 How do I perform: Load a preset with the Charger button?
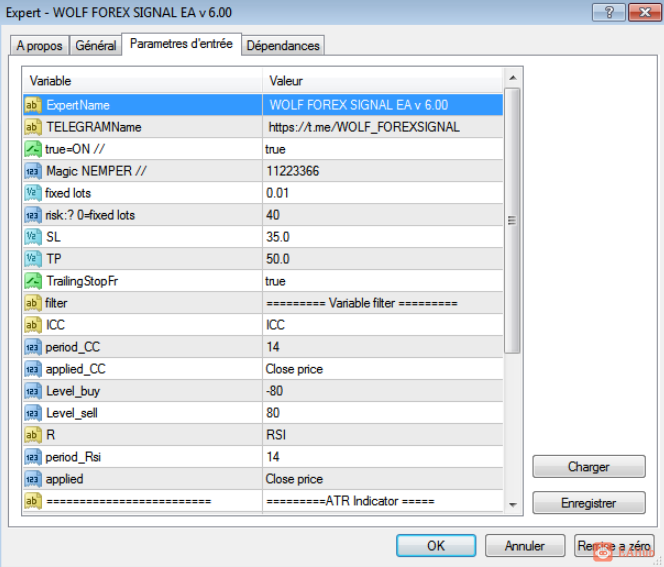point(589,467)
